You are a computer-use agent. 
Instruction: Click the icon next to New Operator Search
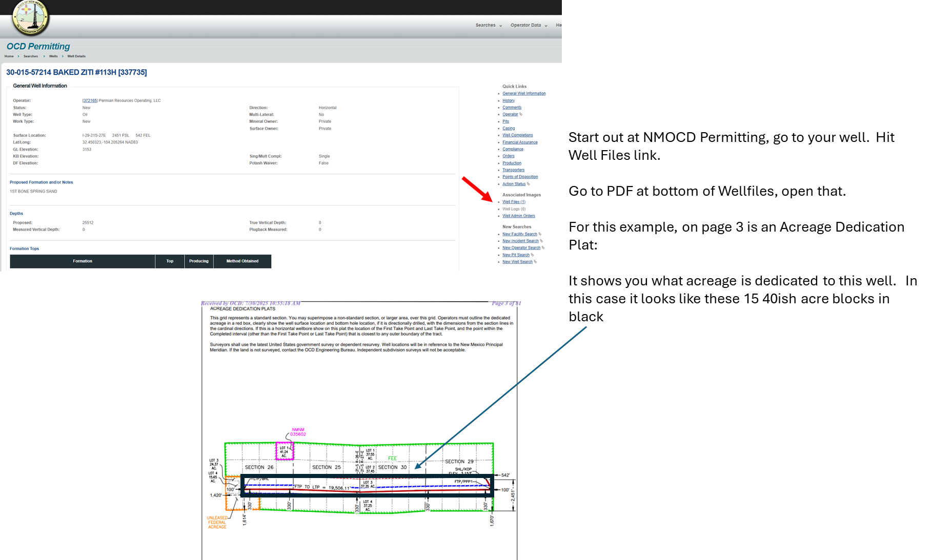[543, 248]
